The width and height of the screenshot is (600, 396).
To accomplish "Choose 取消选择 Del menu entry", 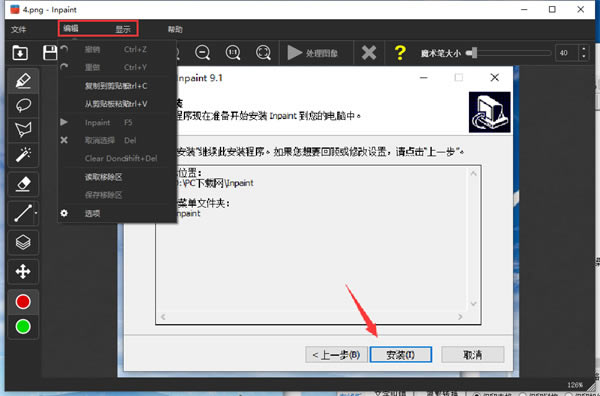I will coord(116,140).
